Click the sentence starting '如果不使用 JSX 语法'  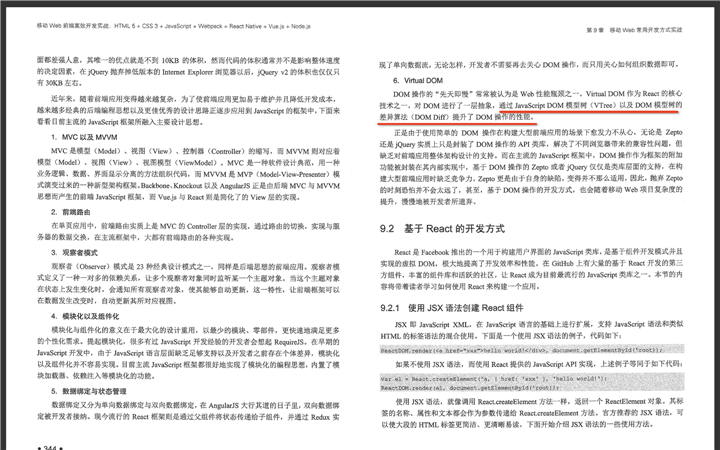[x=539, y=364]
